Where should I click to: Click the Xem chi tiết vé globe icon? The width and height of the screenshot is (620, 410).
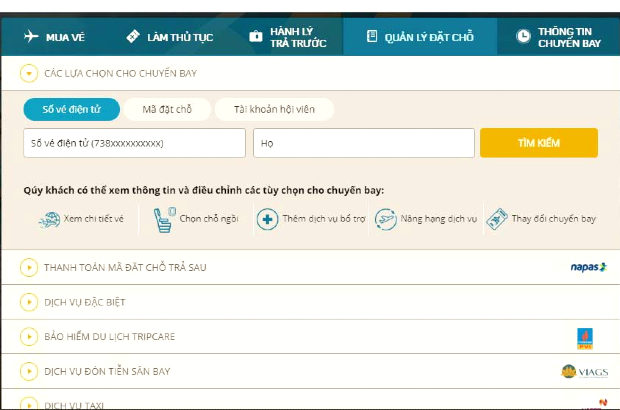tap(49, 219)
